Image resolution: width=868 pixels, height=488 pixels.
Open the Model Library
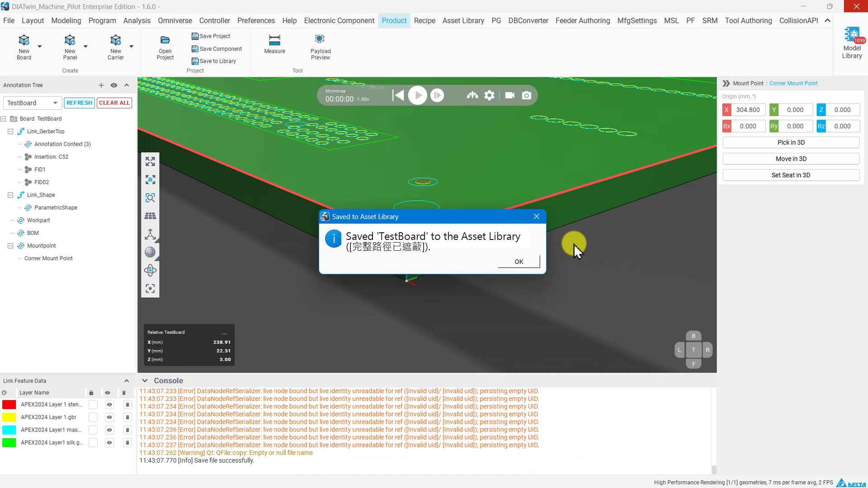point(852,43)
